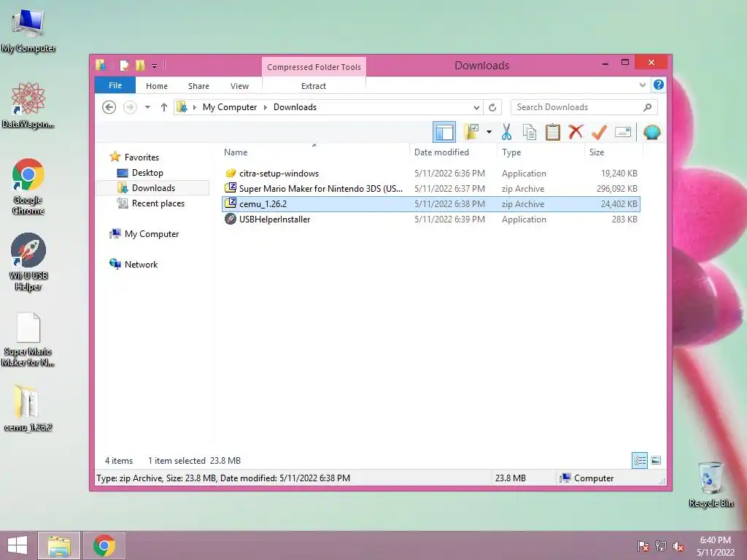
Task: Select cemu_1.26.2 folder on desktop
Action: [28, 408]
